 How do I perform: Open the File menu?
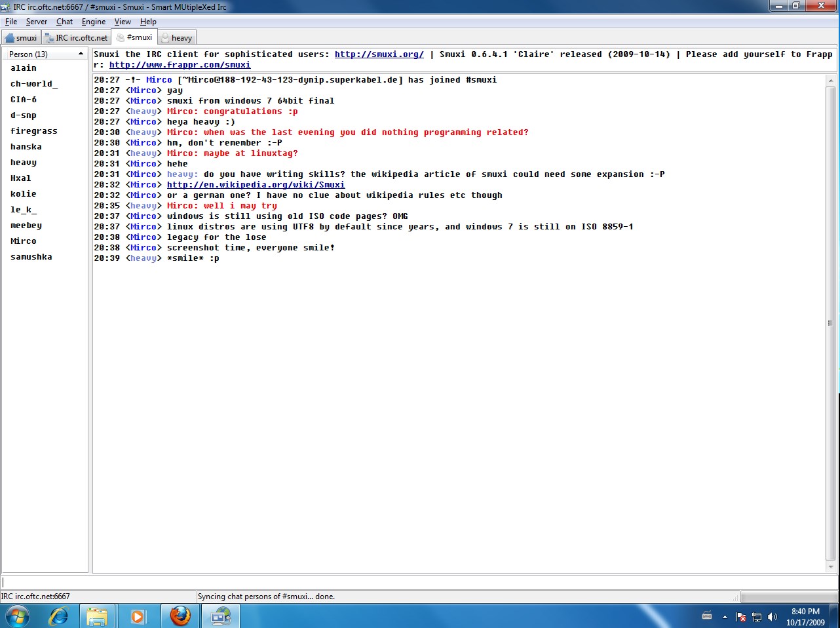click(x=11, y=22)
